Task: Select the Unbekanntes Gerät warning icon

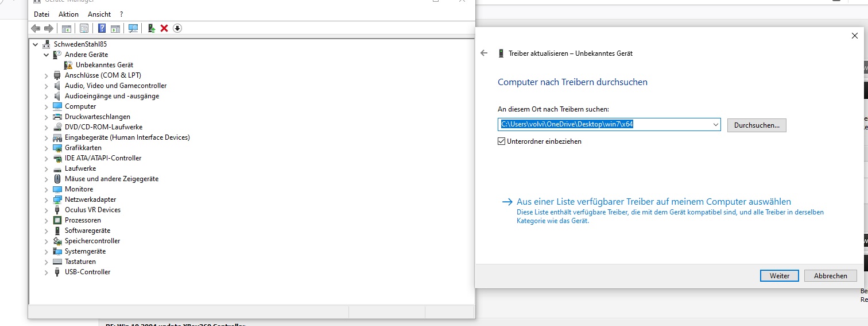Action: [68, 65]
